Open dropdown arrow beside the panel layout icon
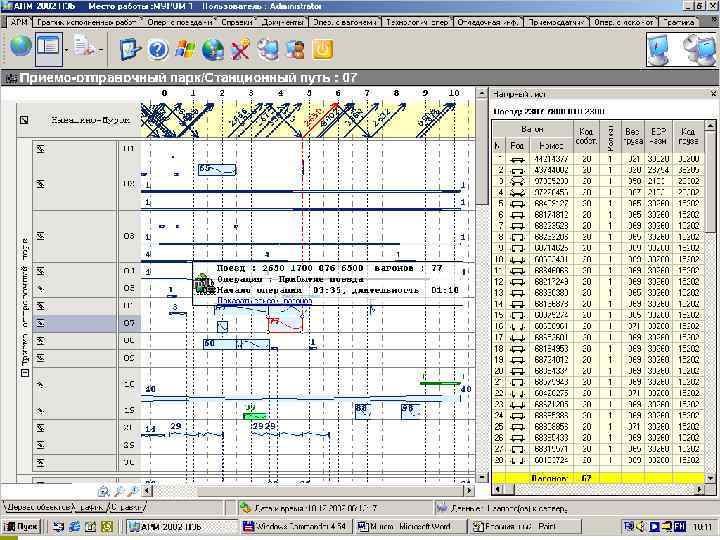This screenshot has width=720, height=540. (66, 48)
